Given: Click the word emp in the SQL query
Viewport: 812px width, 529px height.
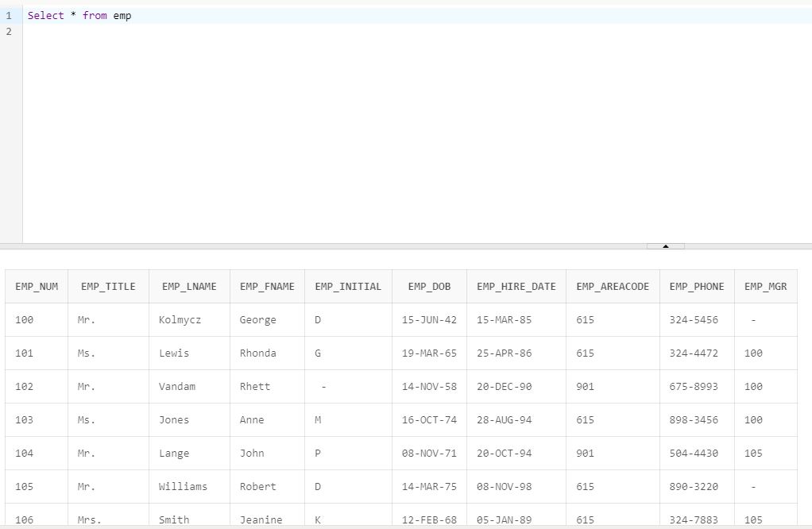Looking at the screenshot, I should [122, 15].
